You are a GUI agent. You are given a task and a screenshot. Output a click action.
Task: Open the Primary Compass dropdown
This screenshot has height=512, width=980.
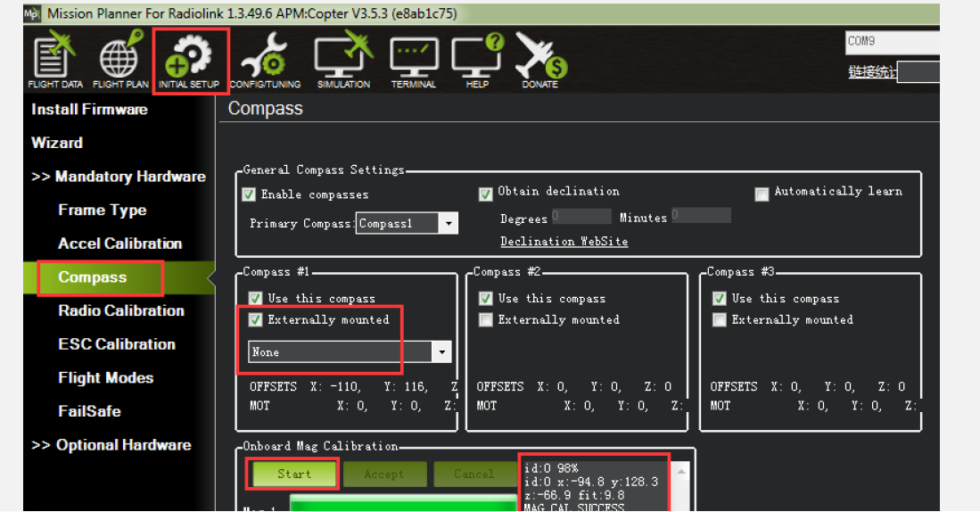tap(449, 224)
